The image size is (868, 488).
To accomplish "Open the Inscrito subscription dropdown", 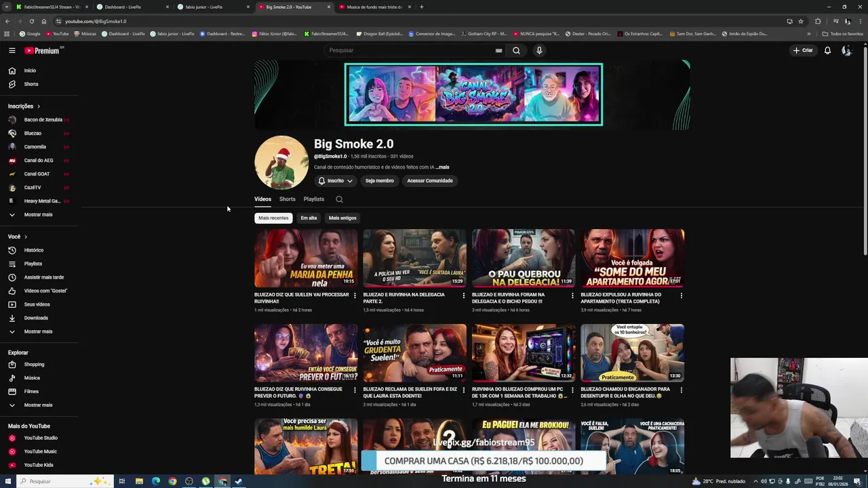I will click(336, 181).
